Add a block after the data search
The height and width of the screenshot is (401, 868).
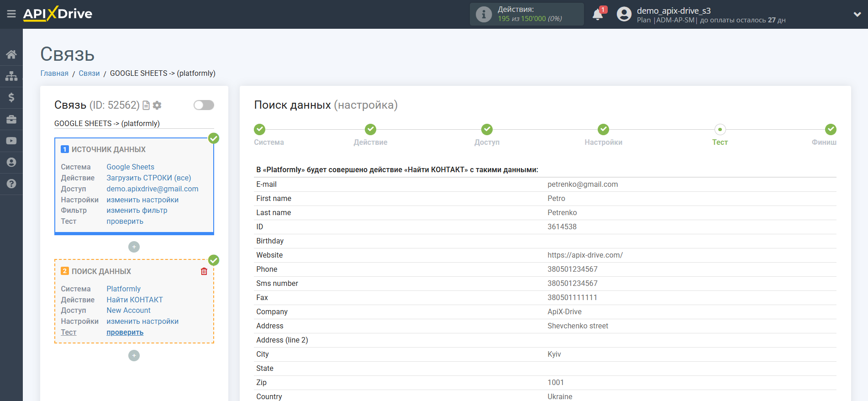point(134,355)
